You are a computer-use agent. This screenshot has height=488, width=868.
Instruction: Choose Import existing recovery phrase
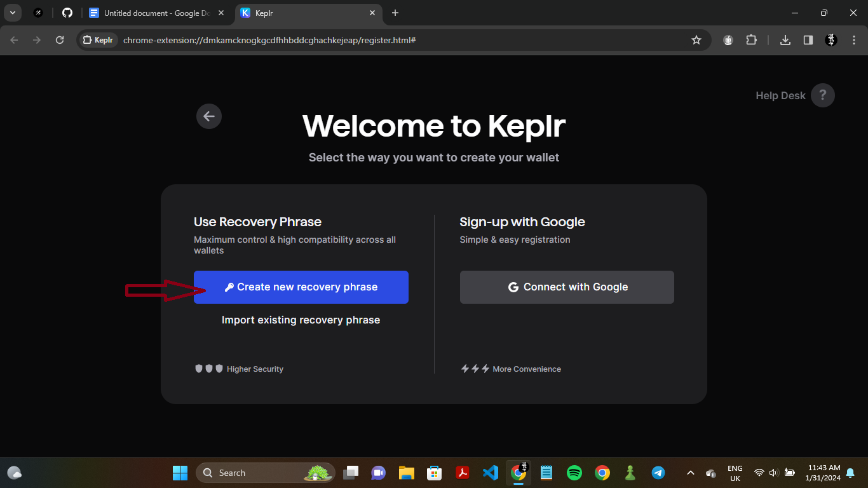(301, 320)
